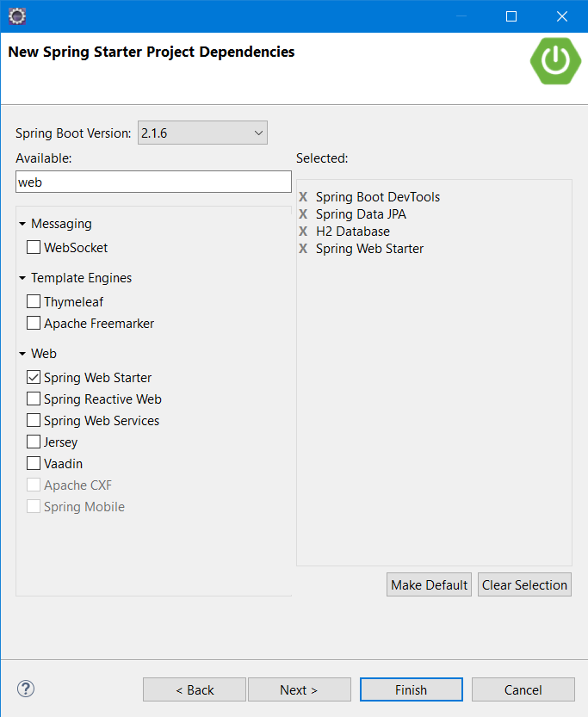Tick the Vaadin checkbox

(x=34, y=463)
